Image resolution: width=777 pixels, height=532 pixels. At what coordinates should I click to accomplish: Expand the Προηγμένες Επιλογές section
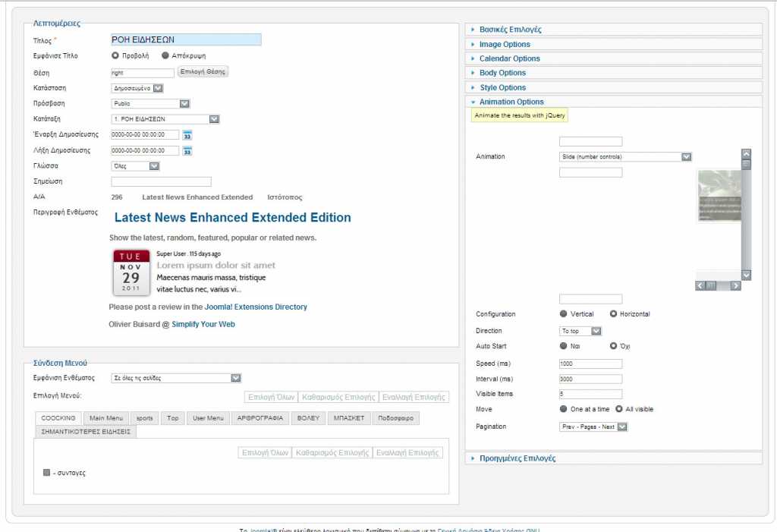pyautogui.click(x=517, y=458)
